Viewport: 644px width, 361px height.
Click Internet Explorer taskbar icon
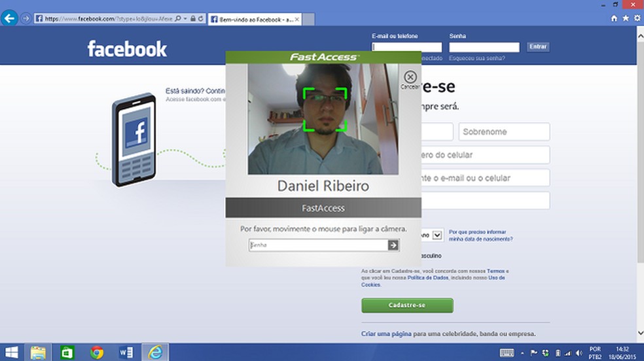coord(155,352)
